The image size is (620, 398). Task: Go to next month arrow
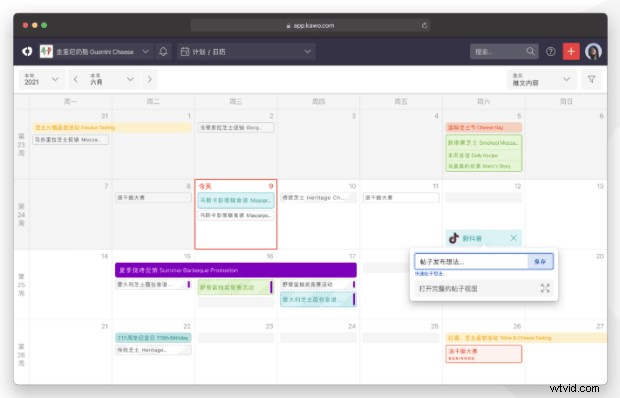coord(149,79)
